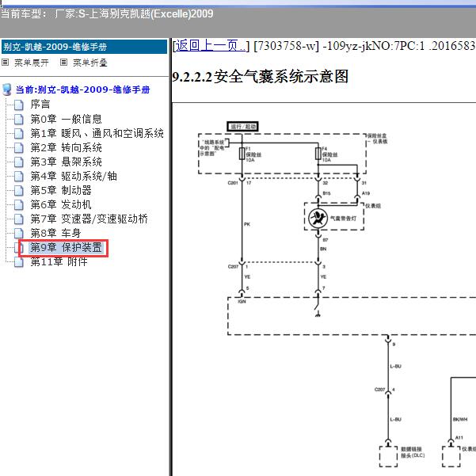Click the page icon next to 第4章
476x476 pixels.
[19, 177]
